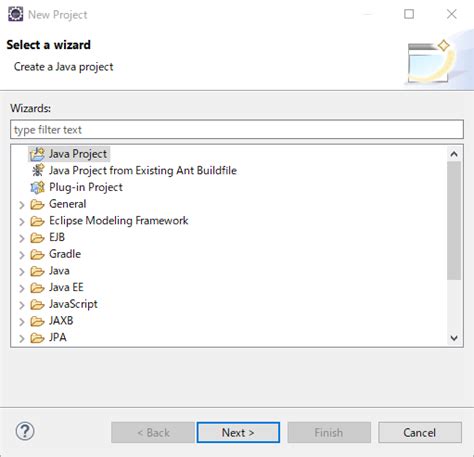The width and height of the screenshot is (474, 457).
Task: Expand the JPA category
Action: tap(22, 338)
